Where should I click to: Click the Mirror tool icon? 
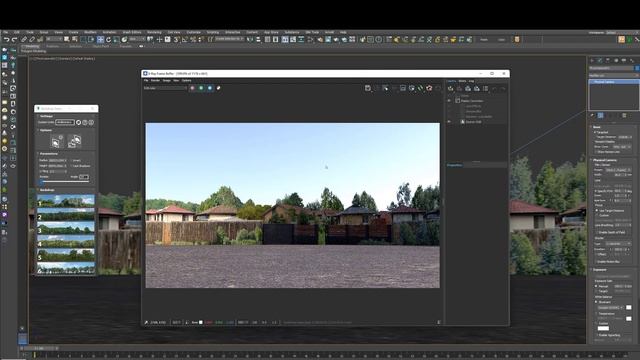tap(249, 40)
